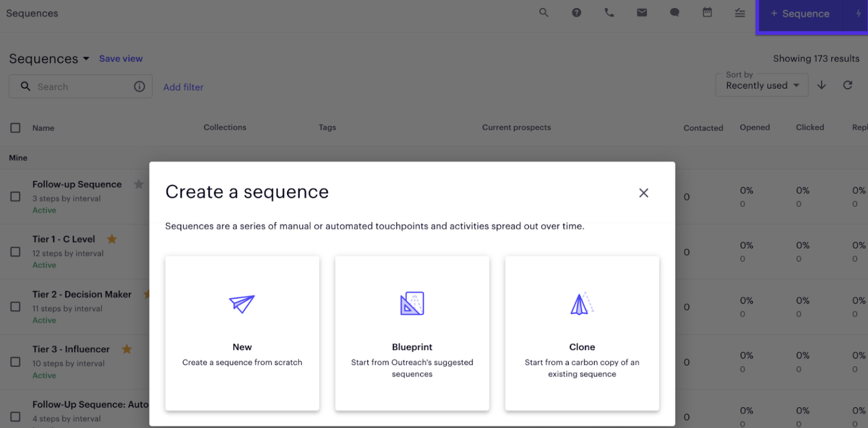The width and height of the screenshot is (868, 428).
Task: Open the calendar icon in the top bar
Action: point(707,12)
